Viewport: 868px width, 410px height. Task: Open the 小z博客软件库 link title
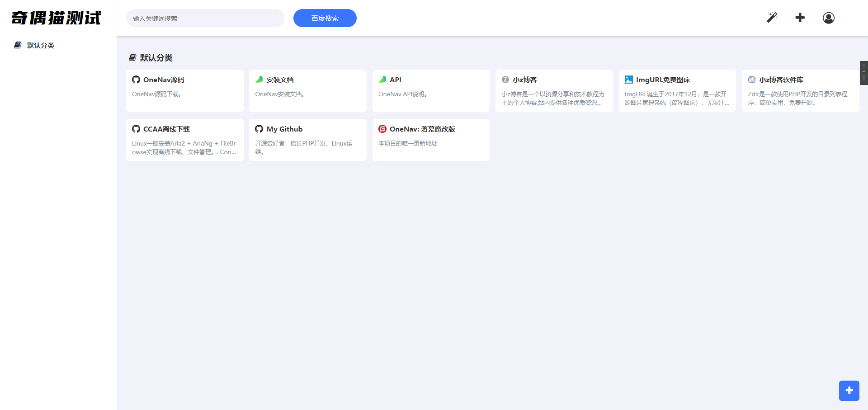(x=781, y=80)
